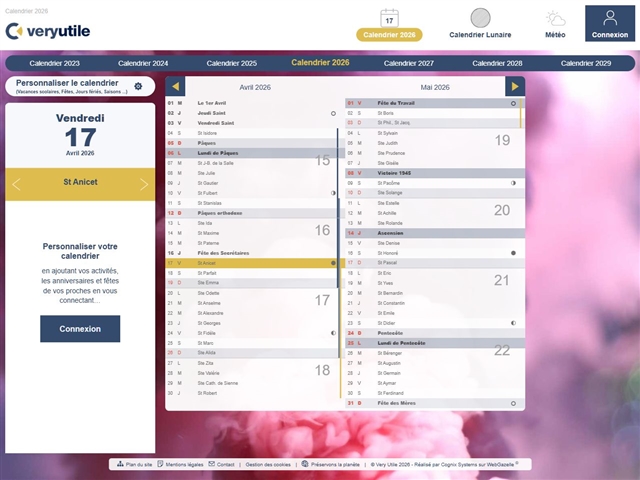Switch to Calendrier 2027 tab

pos(409,63)
